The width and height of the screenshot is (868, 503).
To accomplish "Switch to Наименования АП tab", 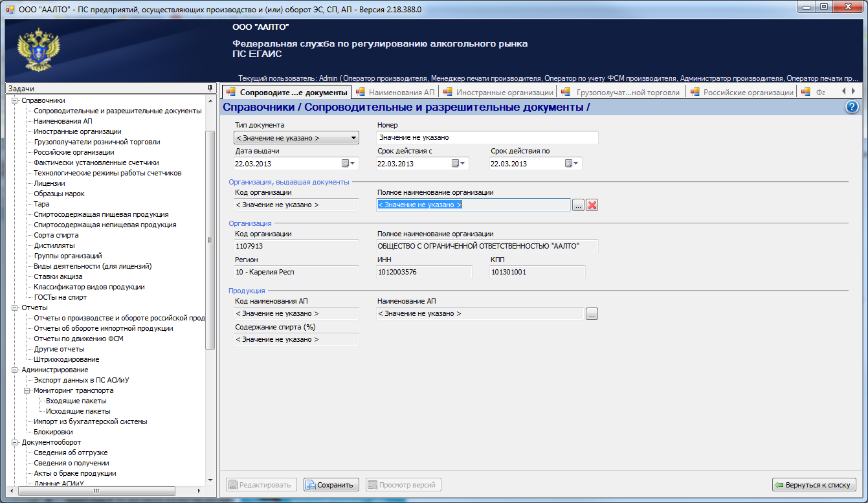I will click(394, 92).
